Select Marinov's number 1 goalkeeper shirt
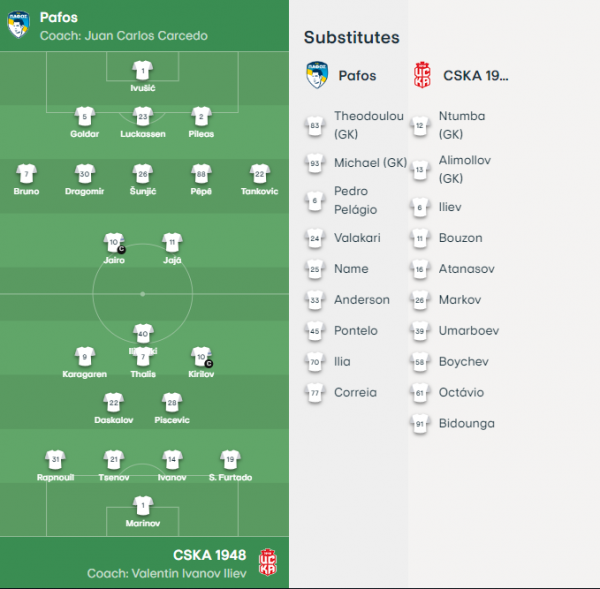This screenshot has width=600, height=589. (x=143, y=506)
